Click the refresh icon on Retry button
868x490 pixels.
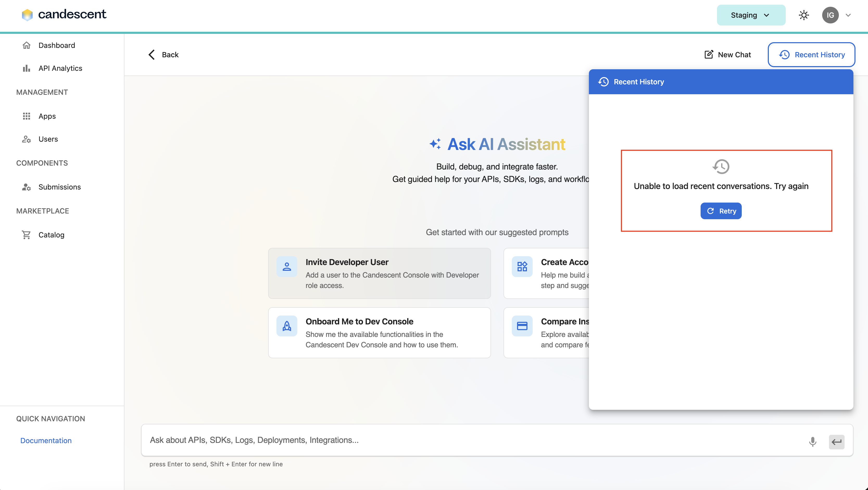coord(710,211)
